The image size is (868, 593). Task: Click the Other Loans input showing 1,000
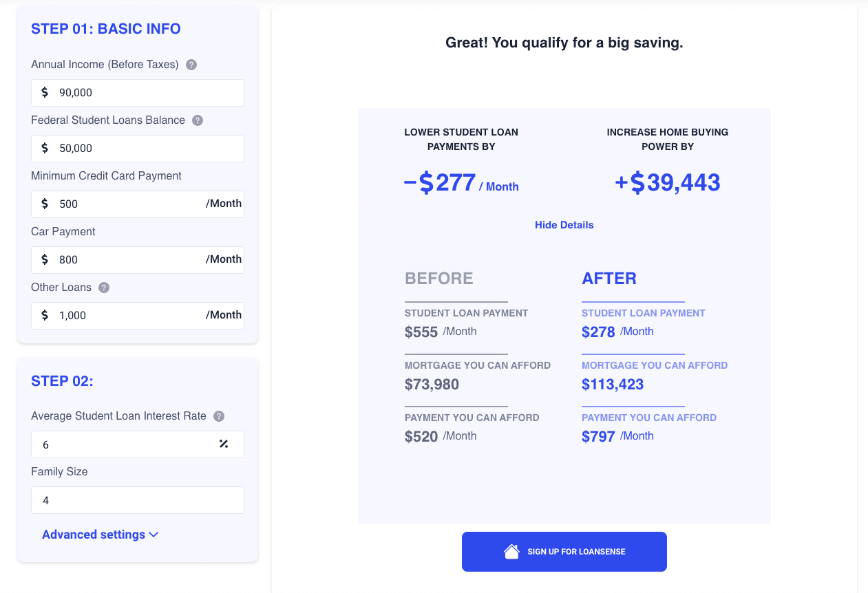click(x=131, y=315)
